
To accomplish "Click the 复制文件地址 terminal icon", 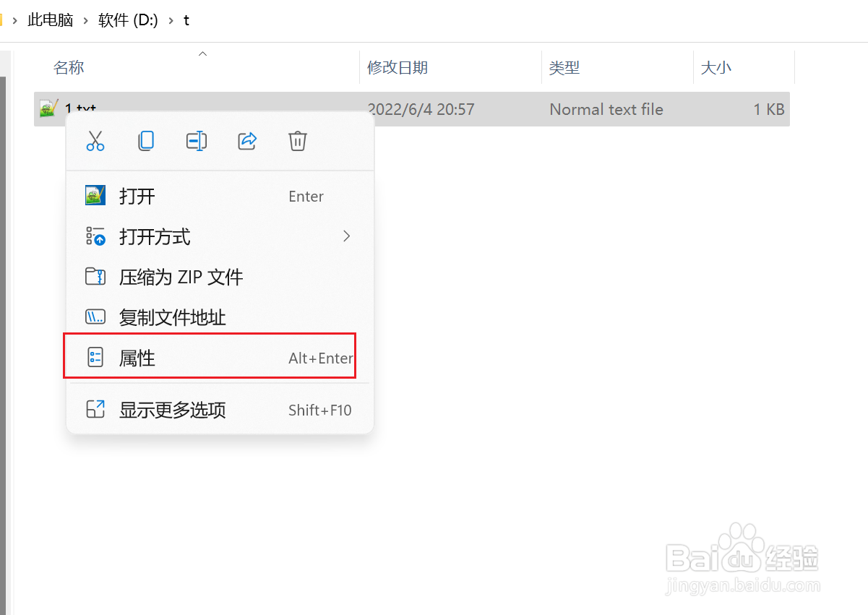I will [x=95, y=317].
